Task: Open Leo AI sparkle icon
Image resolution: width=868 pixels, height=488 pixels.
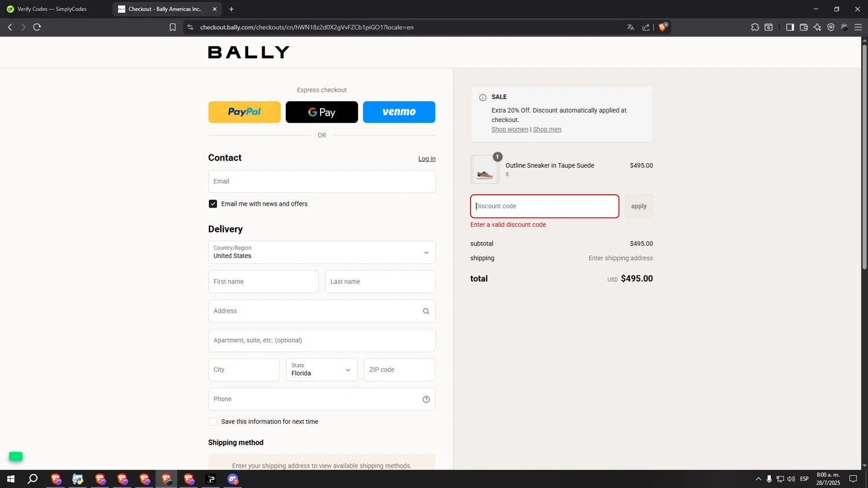Action: coord(817,27)
